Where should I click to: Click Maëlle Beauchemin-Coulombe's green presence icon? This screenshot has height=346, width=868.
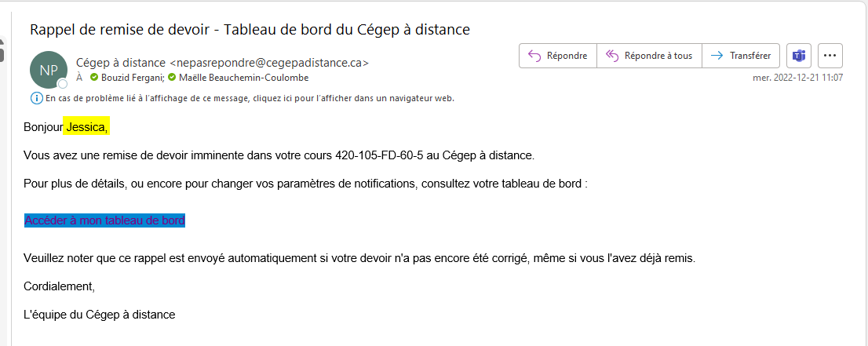[x=172, y=78]
